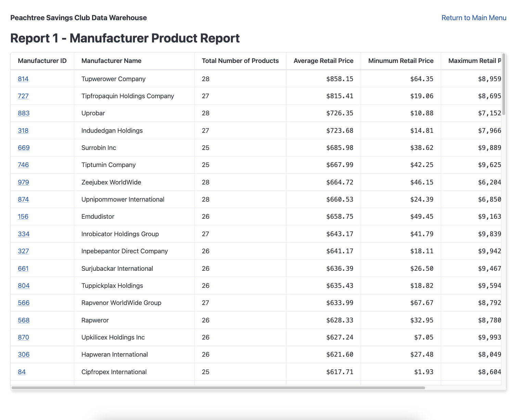The height and width of the screenshot is (420, 526).
Task: Select the 661 Surjubackar International link
Action: pos(23,268)
